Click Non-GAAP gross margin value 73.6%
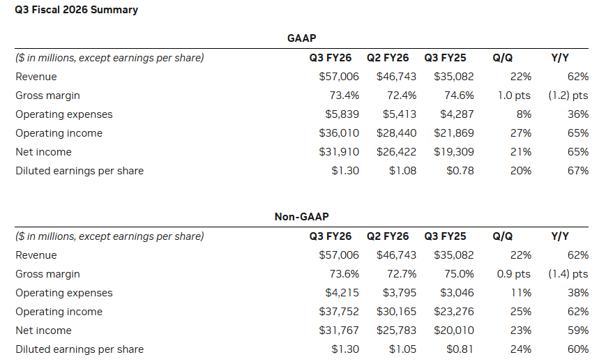599x364 pixels. click(x=344, y=274)
